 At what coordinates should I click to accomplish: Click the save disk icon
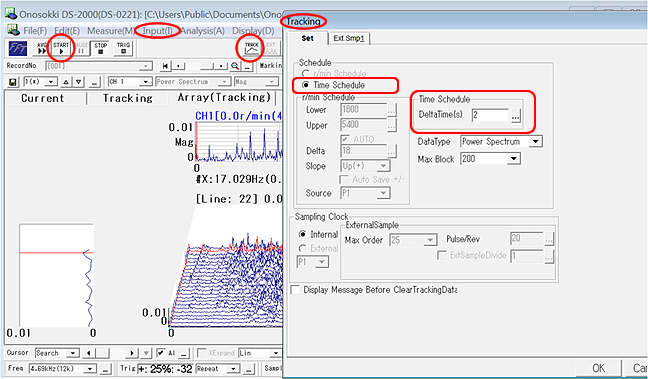(13, 82)
